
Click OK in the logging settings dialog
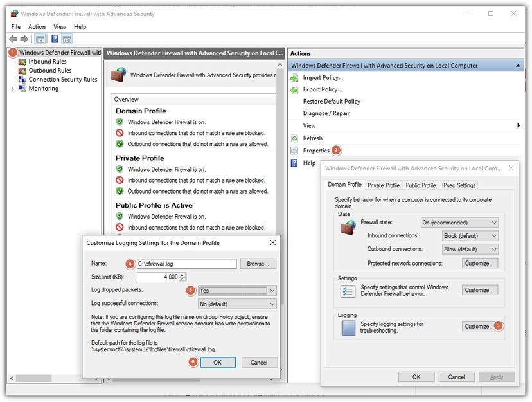point(217,363)
